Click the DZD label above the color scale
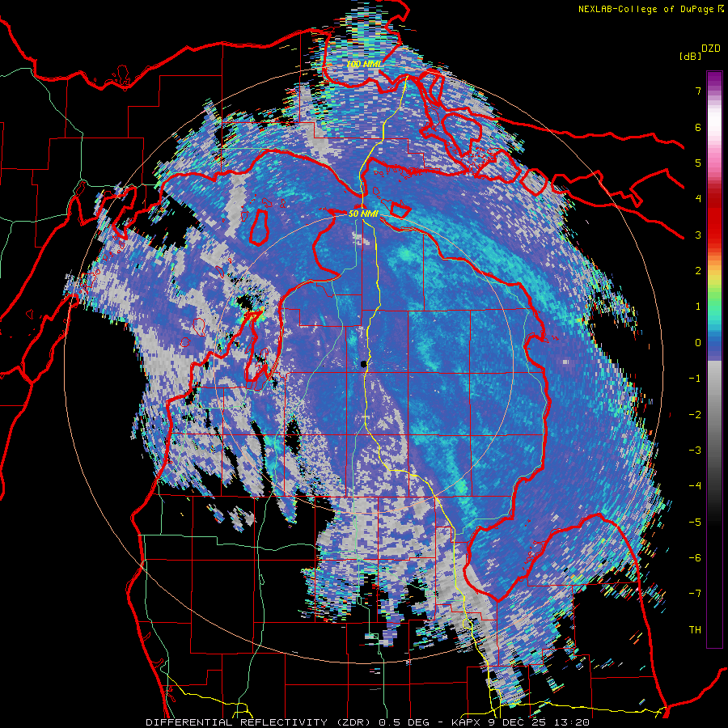Screen dimensions: 728x728 [x=711, y=49]
